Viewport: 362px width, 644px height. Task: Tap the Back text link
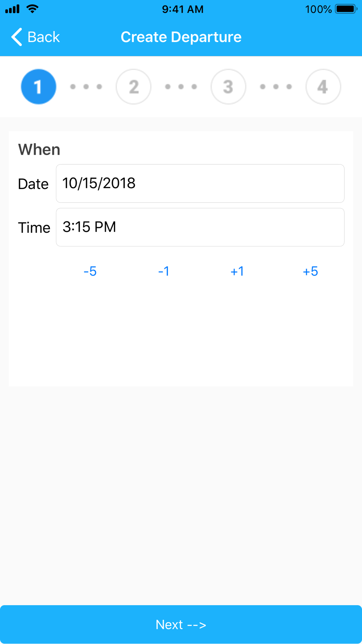pos(43,37)
